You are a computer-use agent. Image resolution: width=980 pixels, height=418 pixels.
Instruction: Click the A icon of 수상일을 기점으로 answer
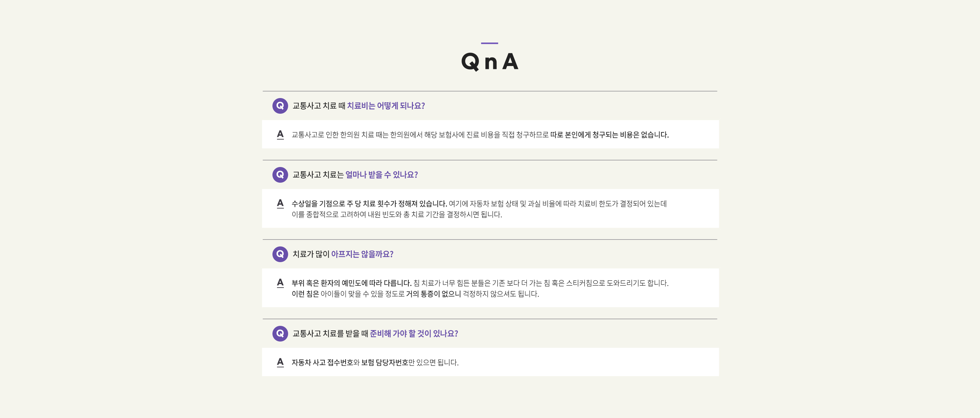280,203
